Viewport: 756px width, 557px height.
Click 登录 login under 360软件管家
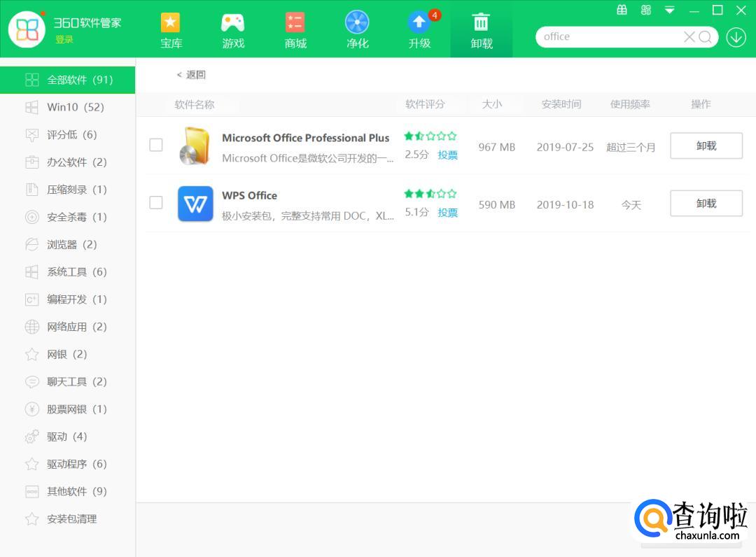64,40
